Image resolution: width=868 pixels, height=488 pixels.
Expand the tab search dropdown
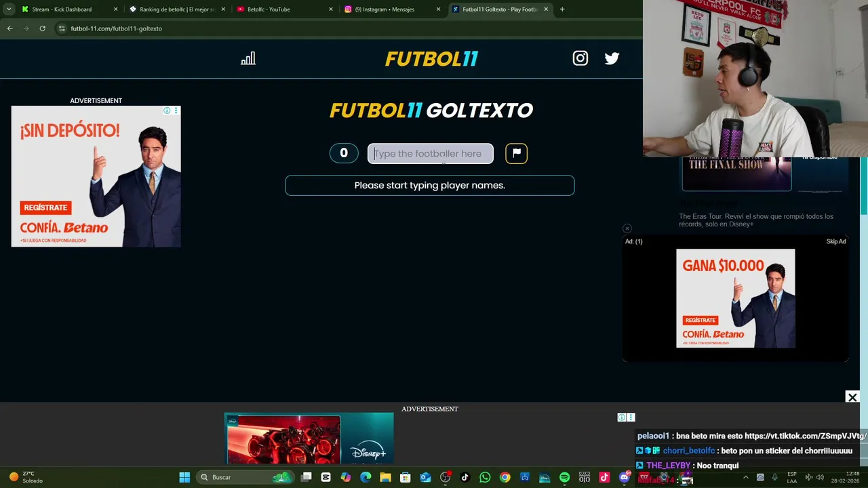[x=9, y=9]
